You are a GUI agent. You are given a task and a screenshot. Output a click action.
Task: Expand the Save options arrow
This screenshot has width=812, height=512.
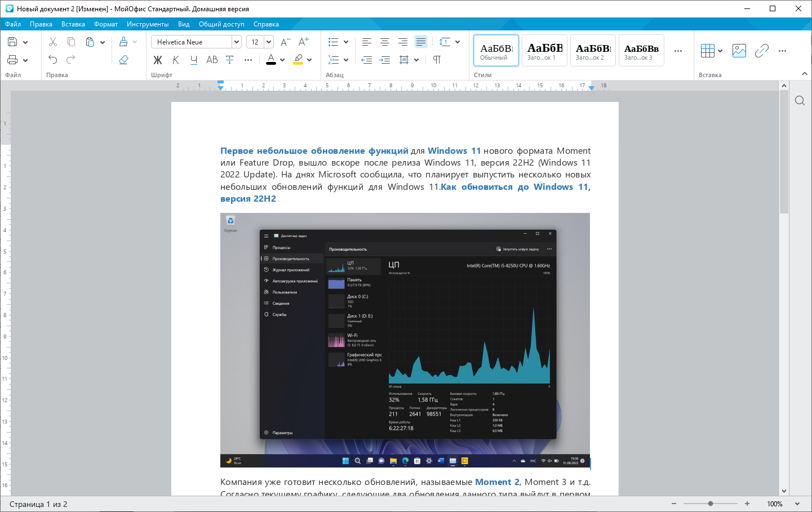click(x=25, y=42)
